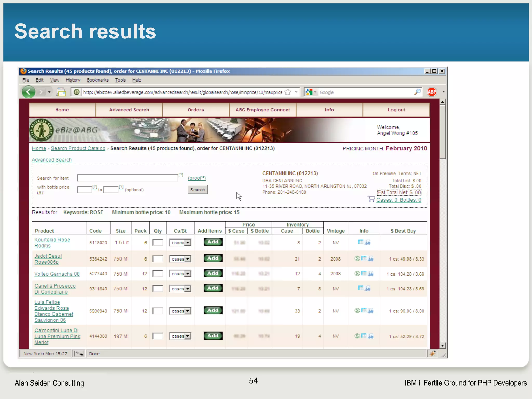Click the page scrollbar down arrow
Viewport: 532px width, 399px height.
443,345
